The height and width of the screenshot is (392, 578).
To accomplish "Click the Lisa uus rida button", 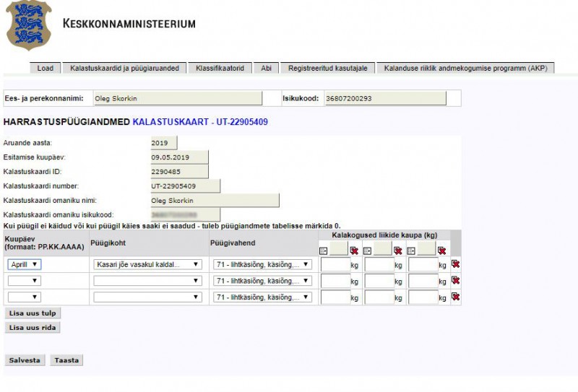I will (x=33, y=328).
